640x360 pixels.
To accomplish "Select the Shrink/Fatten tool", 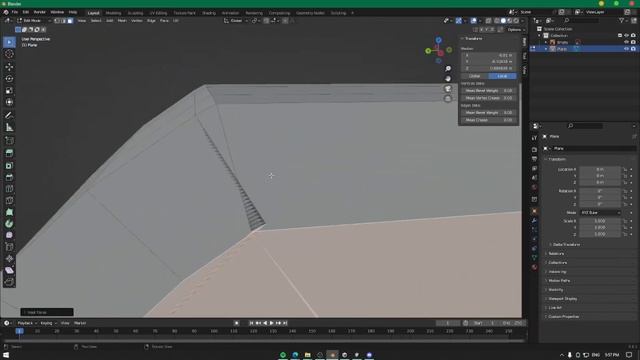I will (x=9, y=258).
